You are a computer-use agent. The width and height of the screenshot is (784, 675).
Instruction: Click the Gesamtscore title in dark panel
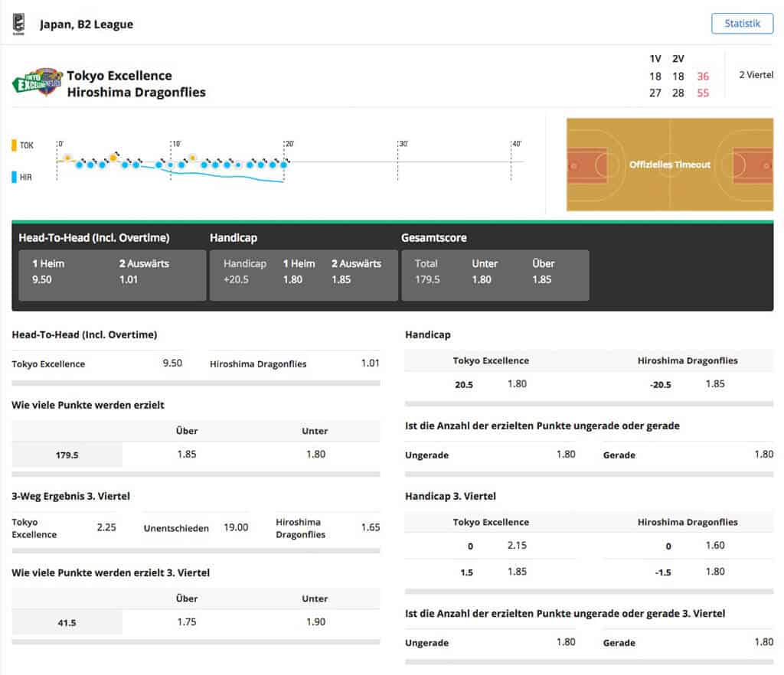(434, 238)
